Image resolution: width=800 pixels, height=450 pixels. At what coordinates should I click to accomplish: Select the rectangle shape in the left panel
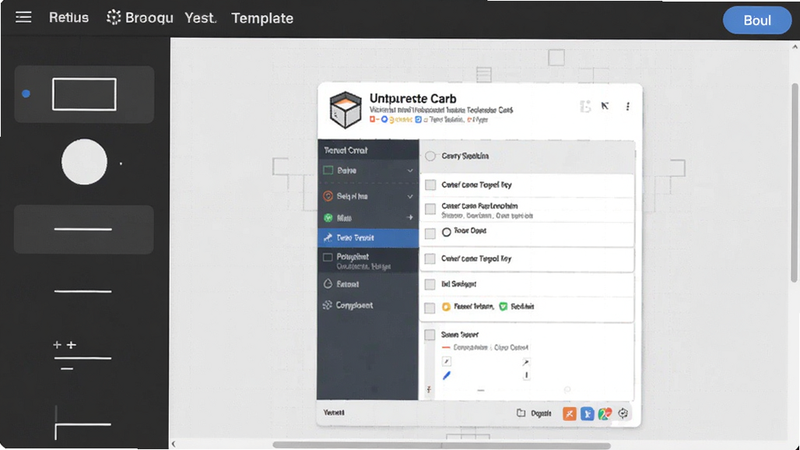pos(84,94)
